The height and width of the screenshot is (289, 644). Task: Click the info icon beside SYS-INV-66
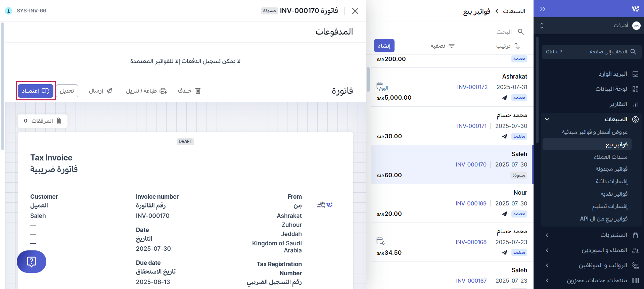coord(8,11)
